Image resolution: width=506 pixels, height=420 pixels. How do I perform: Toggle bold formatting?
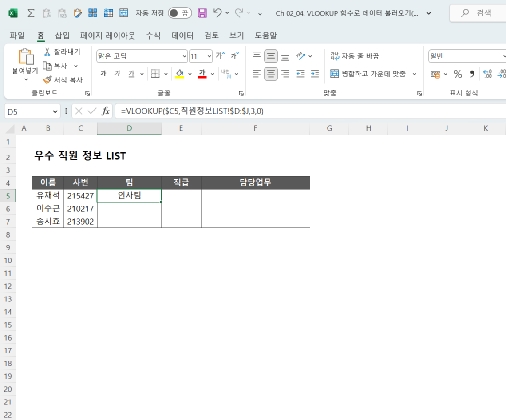click(103, 74)
